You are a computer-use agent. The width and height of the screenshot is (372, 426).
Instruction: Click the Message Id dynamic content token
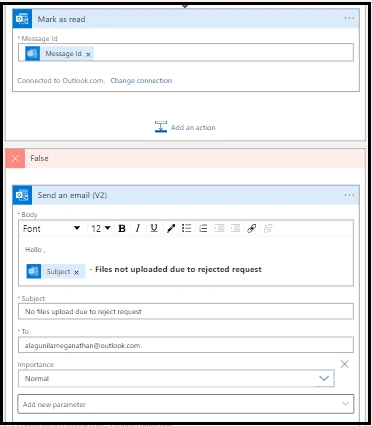[x=59, y=54]
